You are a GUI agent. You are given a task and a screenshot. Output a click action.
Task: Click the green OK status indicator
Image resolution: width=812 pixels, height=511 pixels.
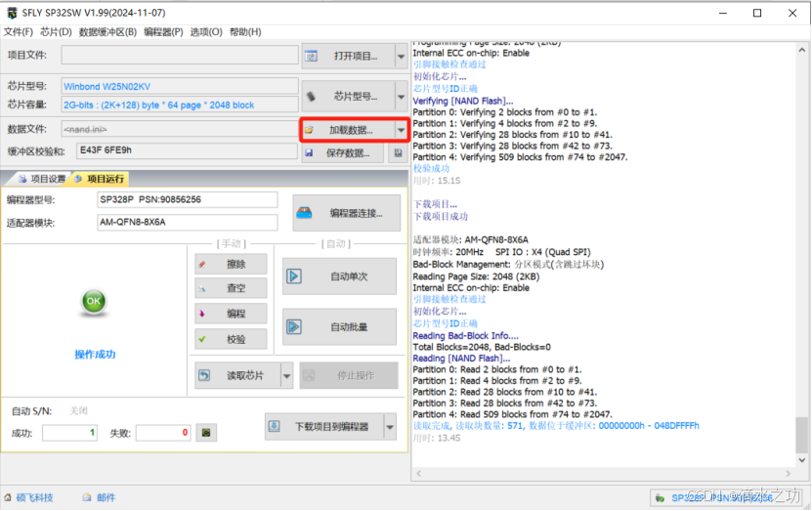tap(94, 301)
